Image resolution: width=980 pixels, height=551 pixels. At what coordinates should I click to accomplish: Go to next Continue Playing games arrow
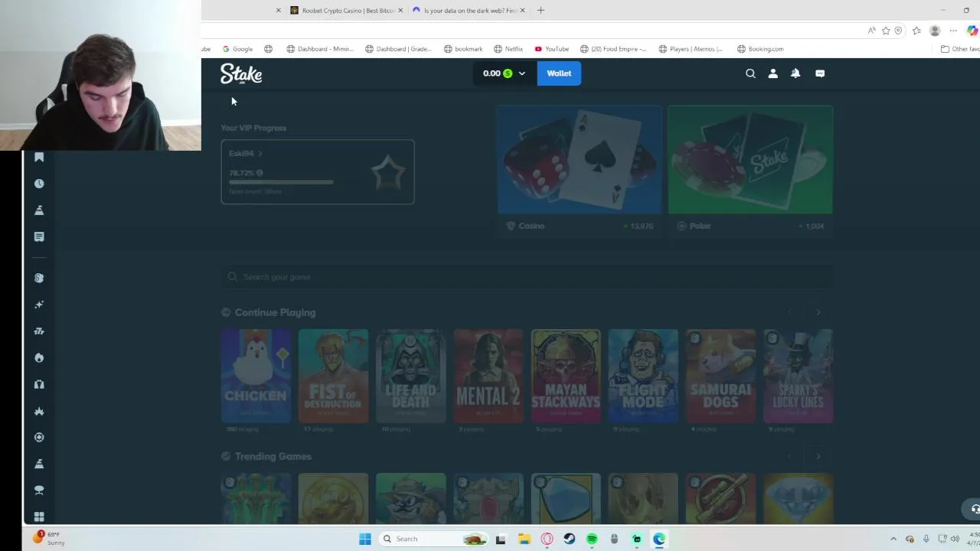[818, 312]
